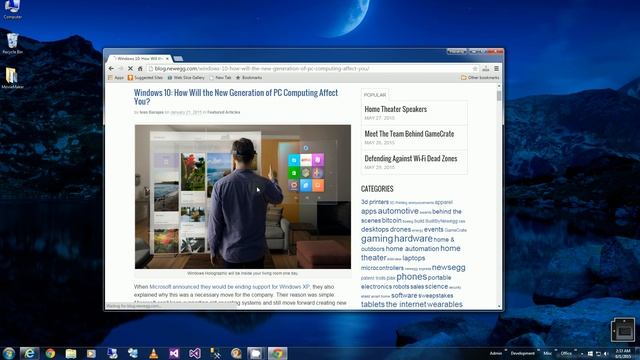
Task: Open the Apps bookmarks shortcut
Action: pyautogui.click(x=116, y=78)
